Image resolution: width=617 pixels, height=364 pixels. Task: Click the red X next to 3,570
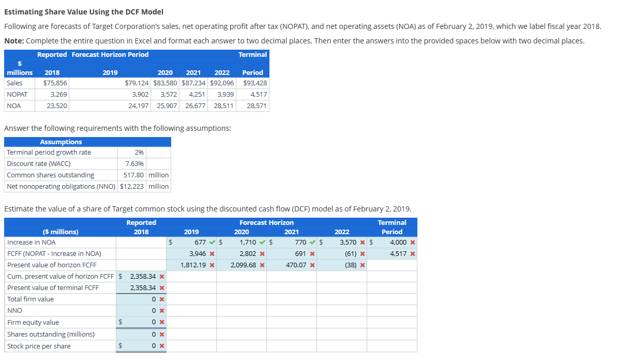pos(363,242)
